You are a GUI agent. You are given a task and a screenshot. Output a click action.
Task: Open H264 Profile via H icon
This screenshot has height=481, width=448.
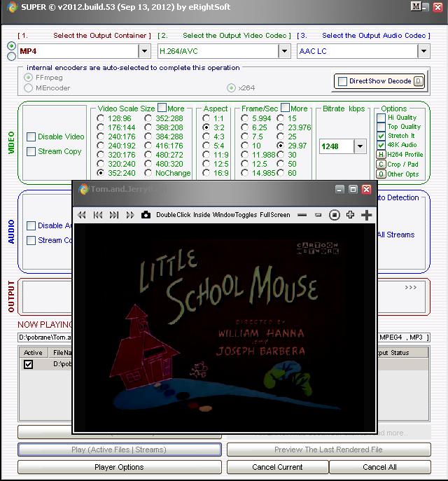pyautogui.click(x=381, y=155)
